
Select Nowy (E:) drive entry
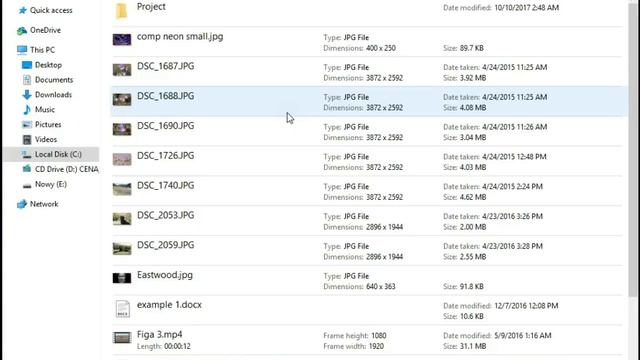pos(51,184)
